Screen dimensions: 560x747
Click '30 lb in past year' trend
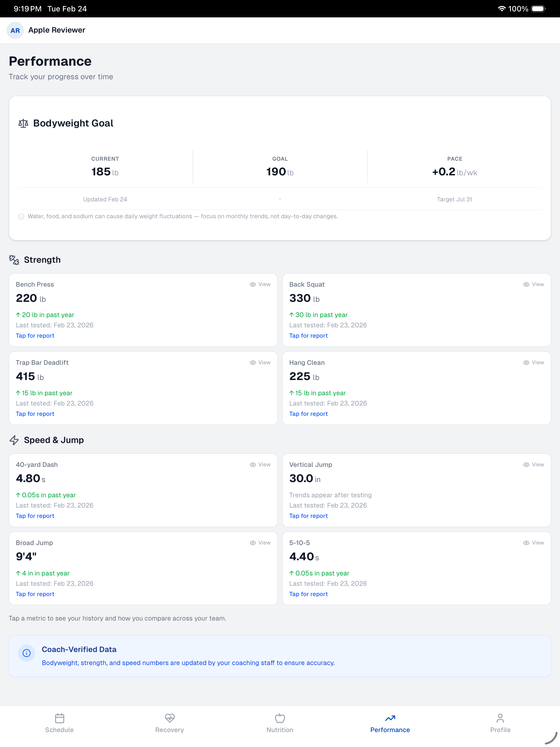click(x=318, y=315)
